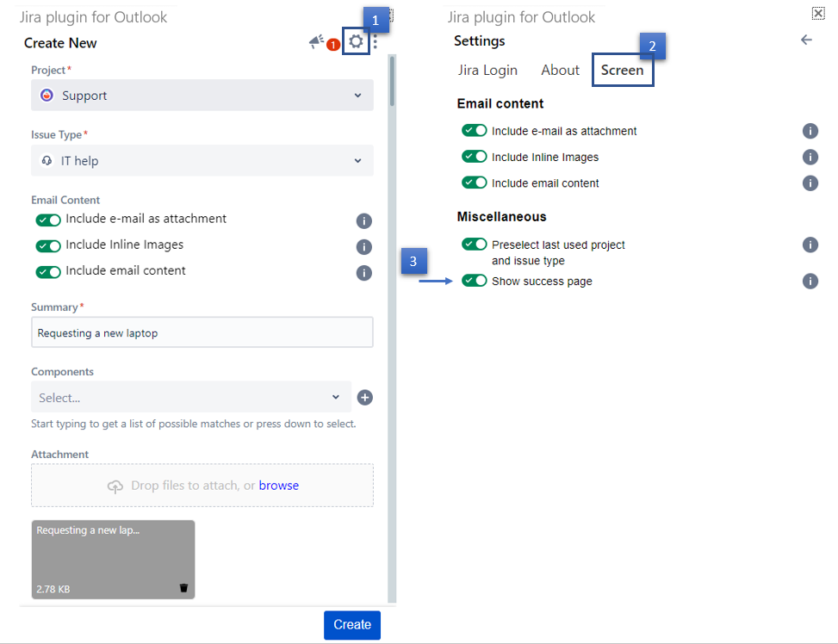Click the back arrow in Settings
The width and height of the screenshot is (838, 644).
click(806, 40)
